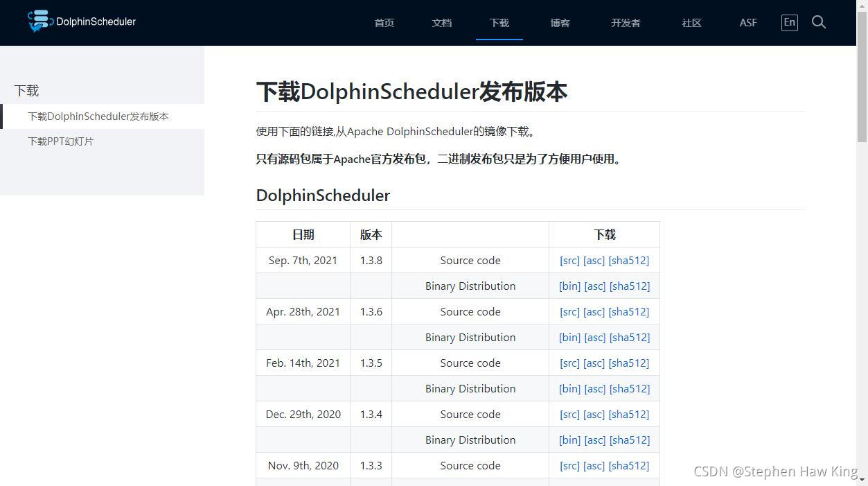Screen dimensions: 868x486
Task: Click the scrollbar up arrow
Action: (x=862, y=6)
